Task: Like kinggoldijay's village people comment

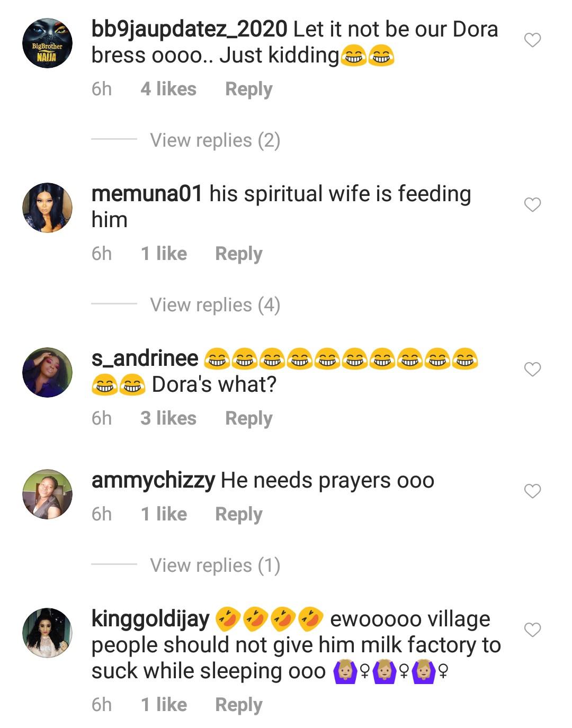Action: [x=532, y=630]
